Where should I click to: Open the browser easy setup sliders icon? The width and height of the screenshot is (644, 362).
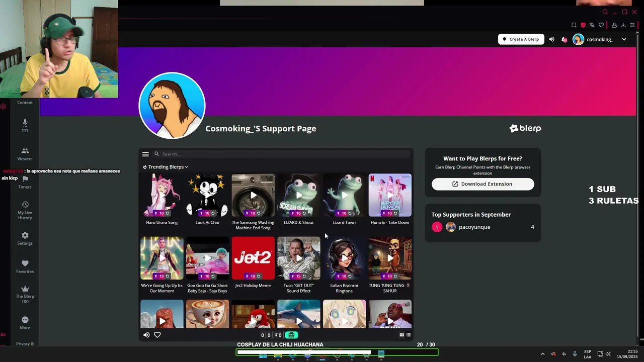[632, 25]
